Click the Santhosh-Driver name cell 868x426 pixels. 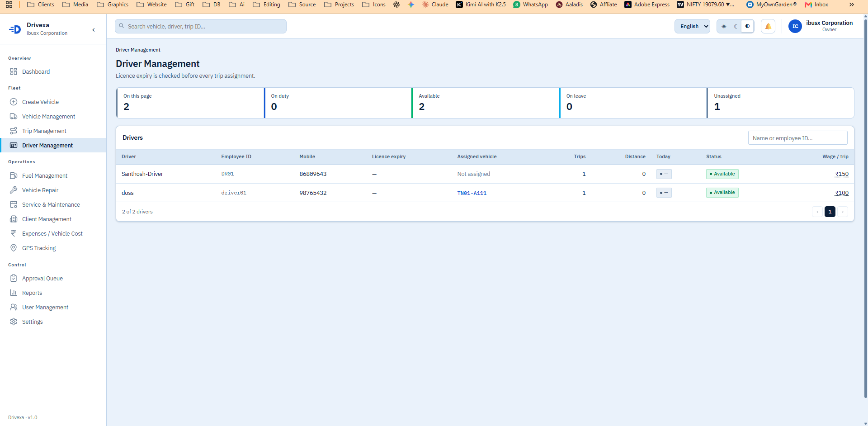pos(142,174)
